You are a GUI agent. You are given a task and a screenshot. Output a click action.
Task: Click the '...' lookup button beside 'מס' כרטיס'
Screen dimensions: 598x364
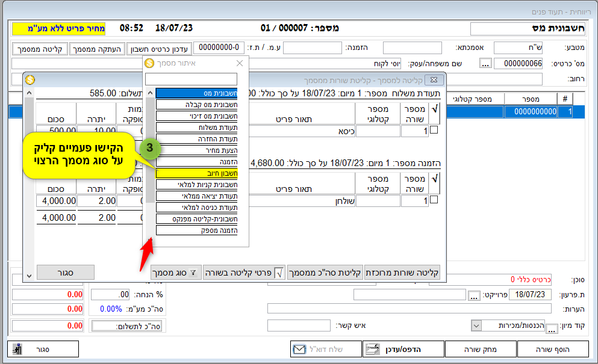tap(485, 64)
